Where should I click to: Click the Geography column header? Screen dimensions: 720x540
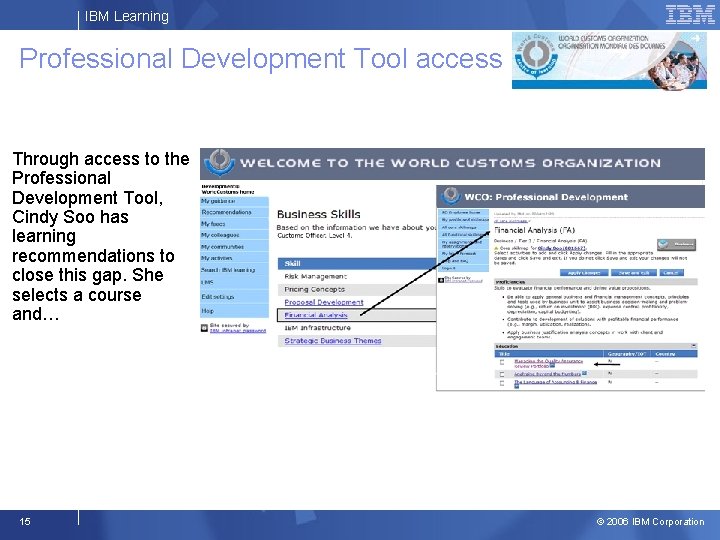(x=626, y=354)
